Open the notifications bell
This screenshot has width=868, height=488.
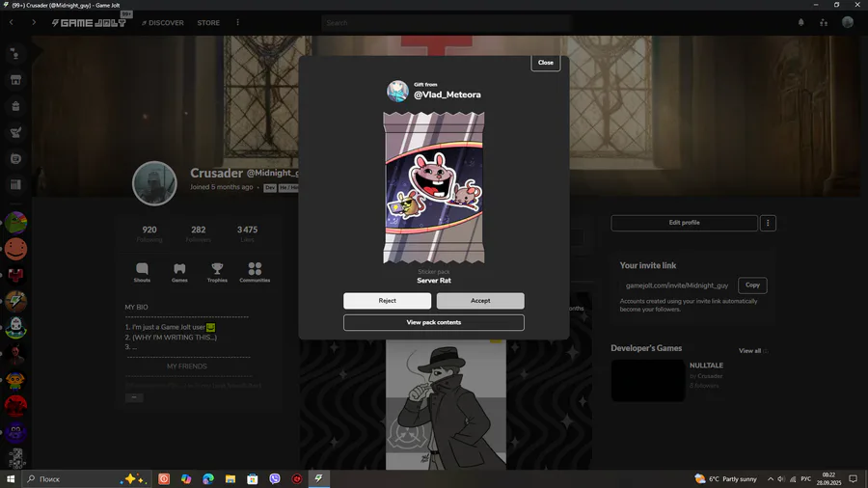800,23
